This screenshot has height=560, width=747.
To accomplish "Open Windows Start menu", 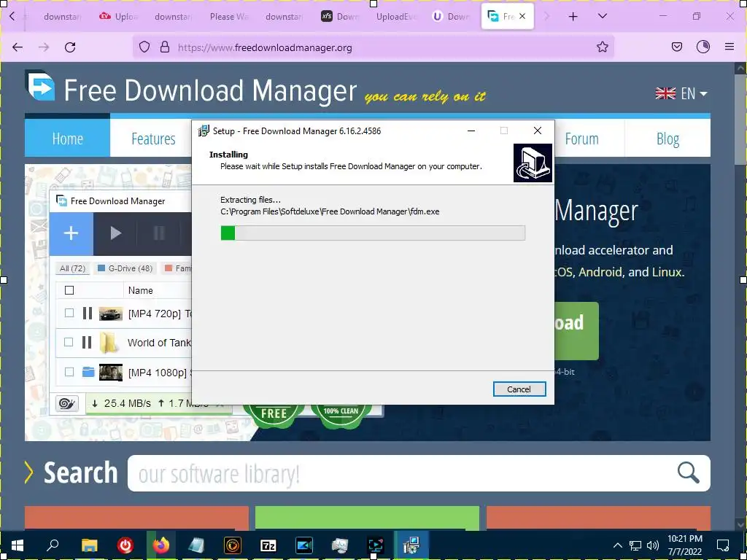I will [x=18, y=545].
